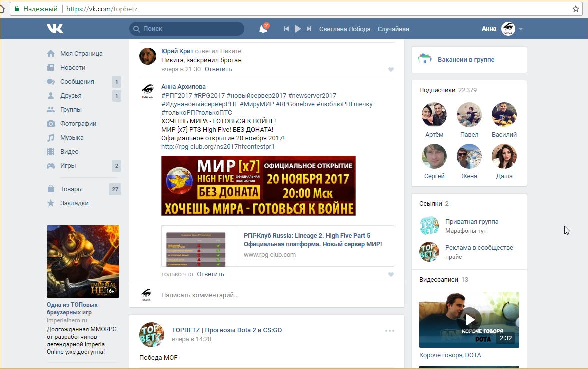Open Игры in the sidebar
Screen dimensions: 588x369
click(68, 166)
